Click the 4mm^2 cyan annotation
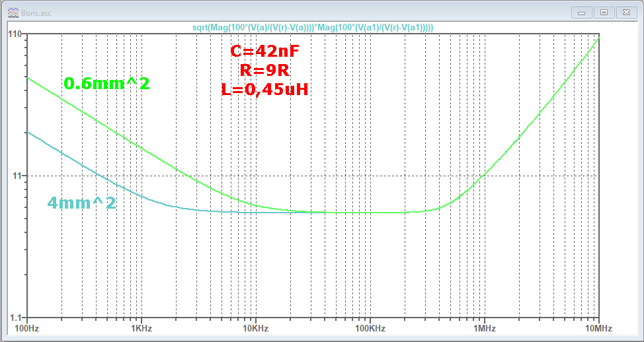 point(82,203)
